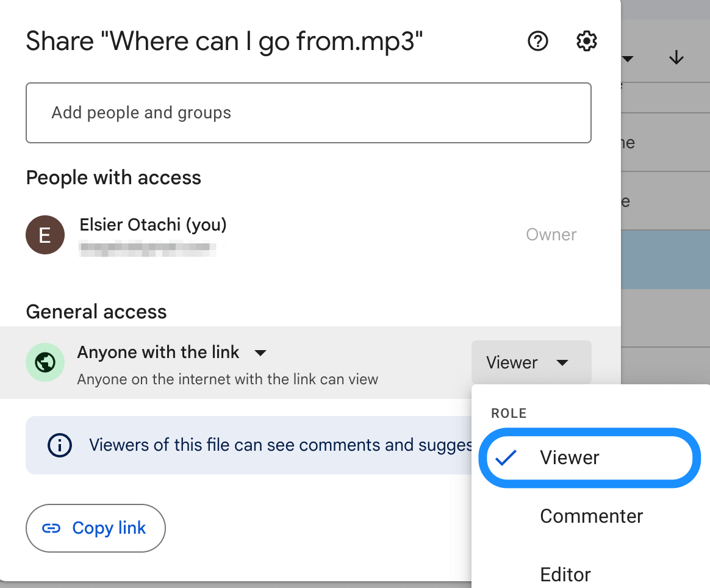Keep Viewer selected with the checkmark
The height and width of the screenshot is (588, 710).
(568, 457)
